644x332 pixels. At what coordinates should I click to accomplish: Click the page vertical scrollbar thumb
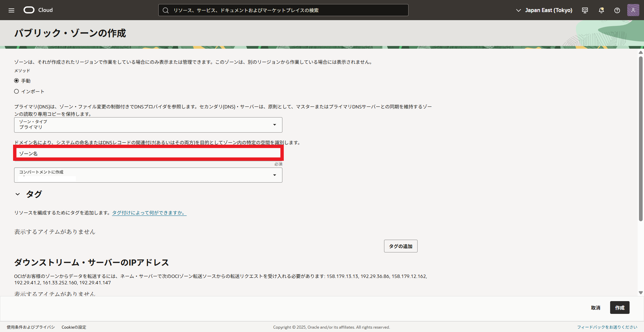click(x=641, y=138)
